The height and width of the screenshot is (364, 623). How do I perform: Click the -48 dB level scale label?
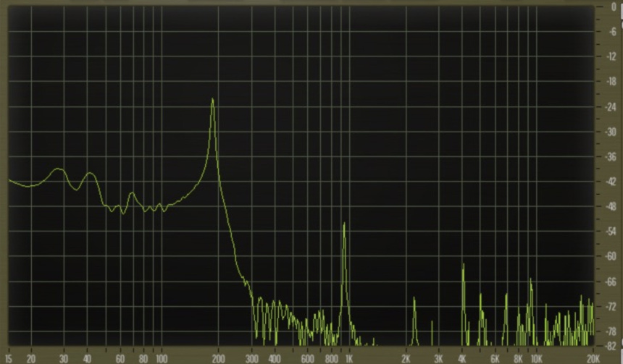(611, 207)
